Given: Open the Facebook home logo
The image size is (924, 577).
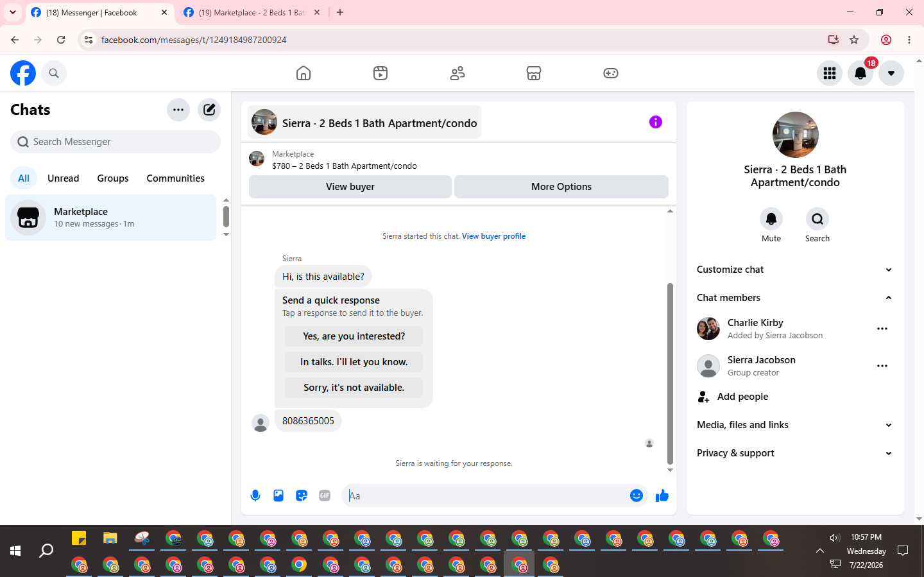Looking at the screenshot, I should point(23,73).
